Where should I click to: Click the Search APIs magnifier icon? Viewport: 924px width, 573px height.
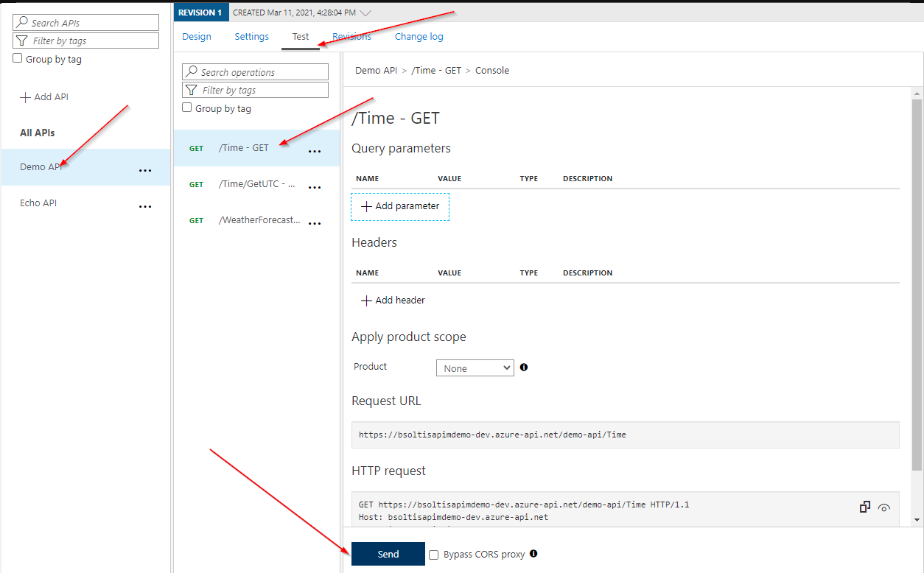pos(22,22)
